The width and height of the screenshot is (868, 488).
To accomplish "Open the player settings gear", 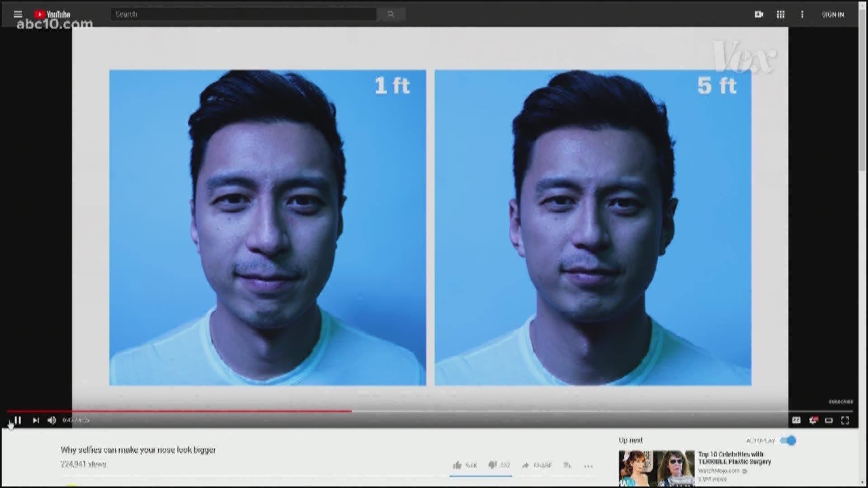I will coord(813,420).
